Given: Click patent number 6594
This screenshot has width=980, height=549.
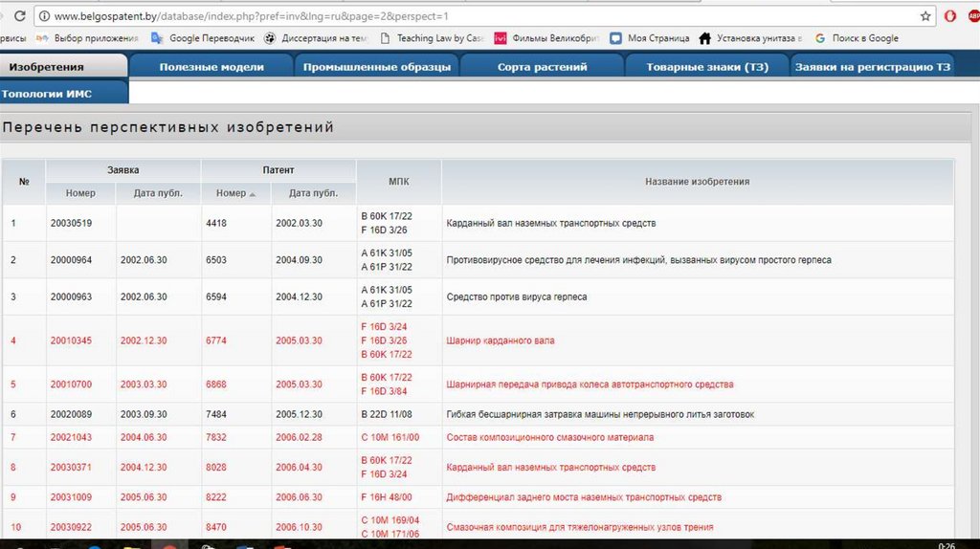Looking at the screenshot, I should tap(216, 296).
